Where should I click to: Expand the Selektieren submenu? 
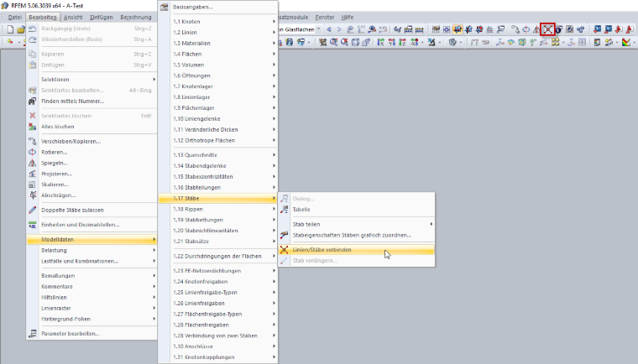tap(92, 80)
